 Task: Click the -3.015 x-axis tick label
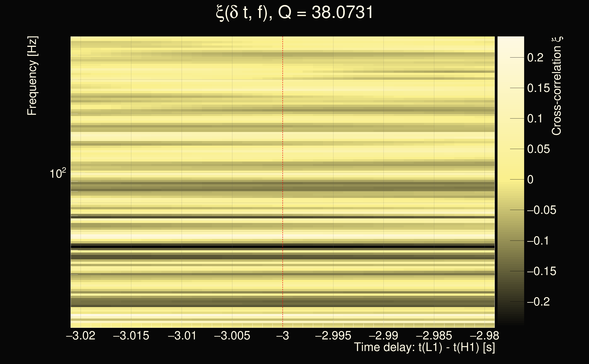[131, 336]
